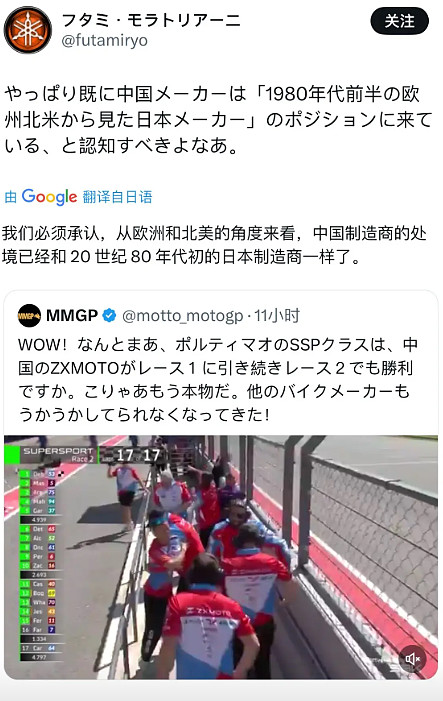Open the quoted tweet's Japanese text body

218,380
